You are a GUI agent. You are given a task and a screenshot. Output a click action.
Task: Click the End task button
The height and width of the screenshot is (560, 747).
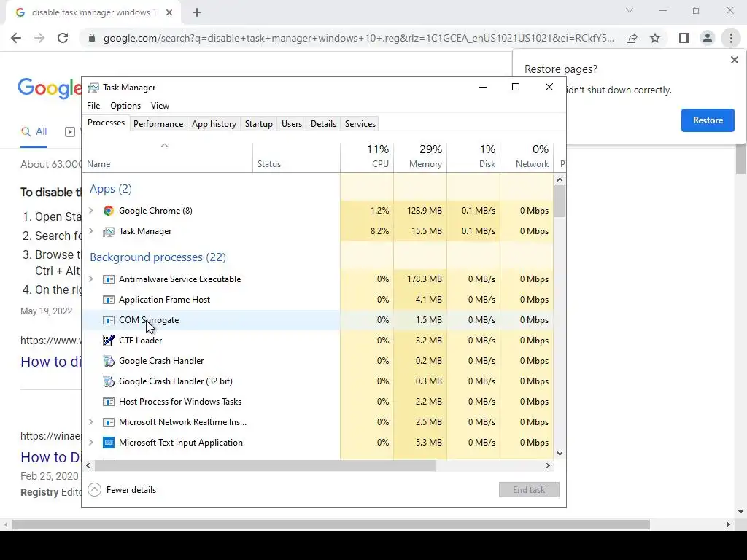[529, 490]
